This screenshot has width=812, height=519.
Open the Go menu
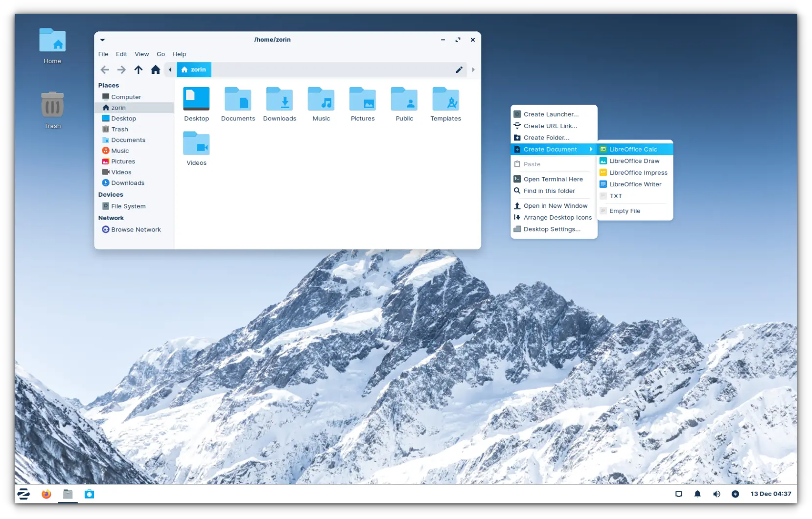(161, 54)
